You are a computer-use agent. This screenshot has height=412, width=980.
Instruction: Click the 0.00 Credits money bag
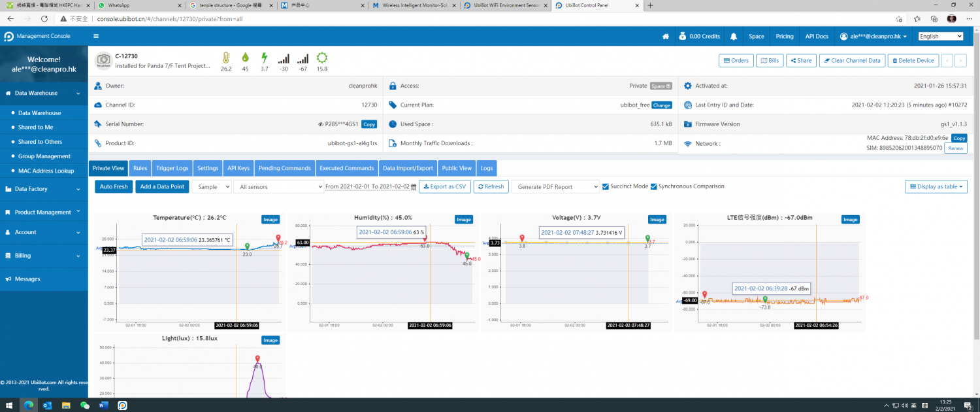pos(682,36)
